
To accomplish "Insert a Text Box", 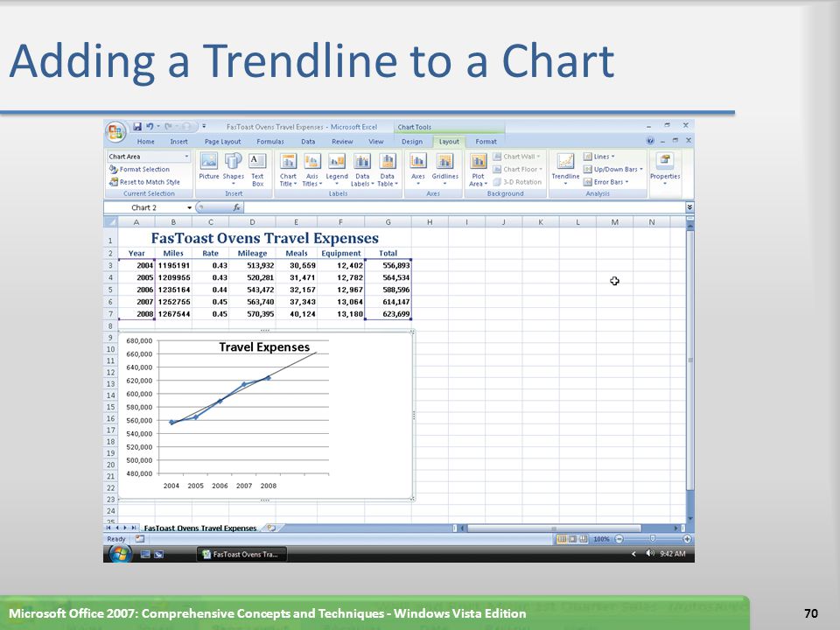I will [x=257, y=169].
